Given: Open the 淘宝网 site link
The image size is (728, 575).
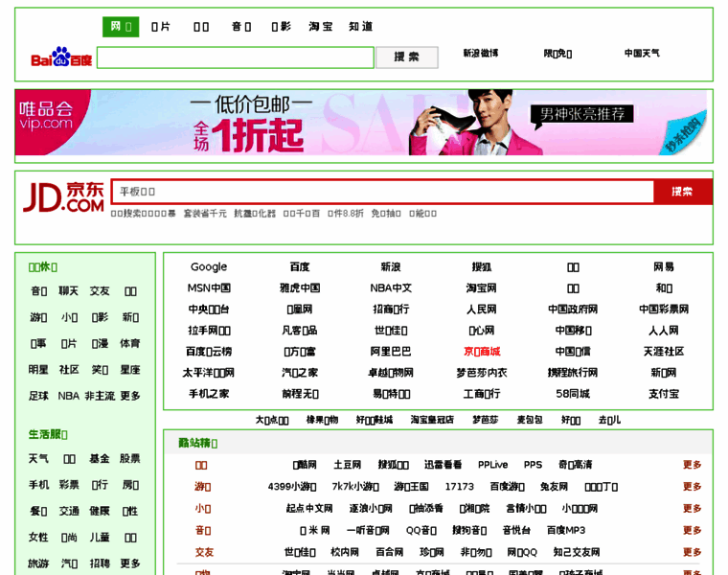Looking at the screenshot, I should [x=482, y=287].
